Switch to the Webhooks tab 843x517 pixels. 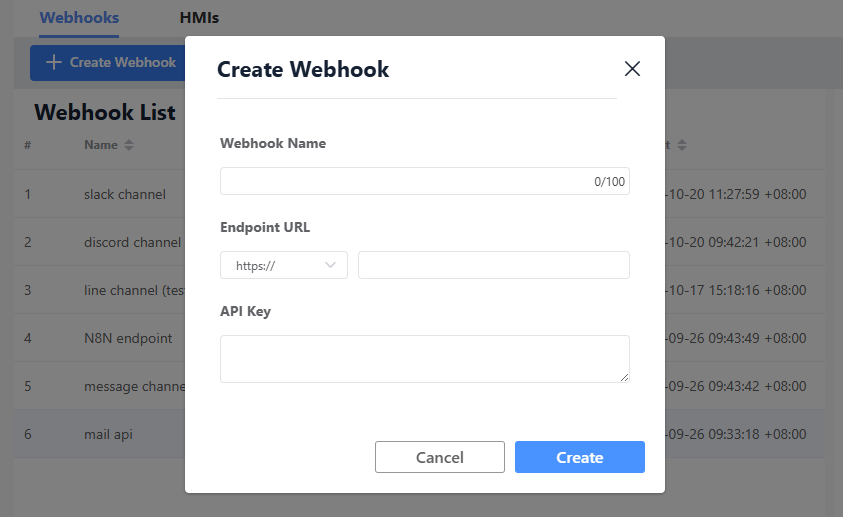(79, 18)
